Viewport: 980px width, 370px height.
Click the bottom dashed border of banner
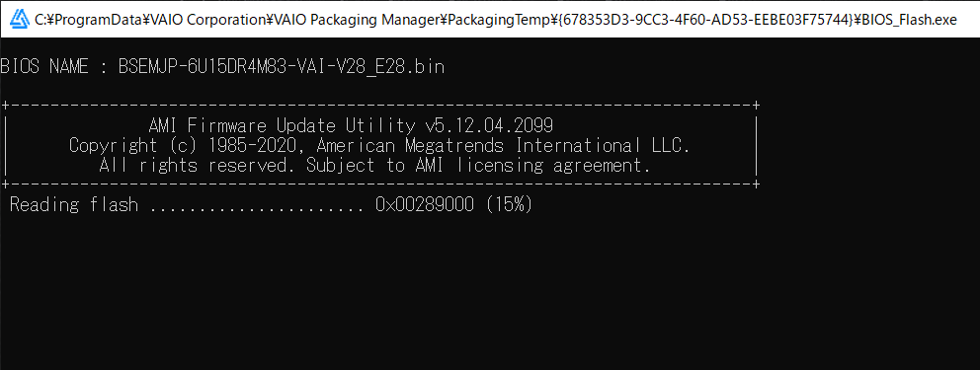380,185
